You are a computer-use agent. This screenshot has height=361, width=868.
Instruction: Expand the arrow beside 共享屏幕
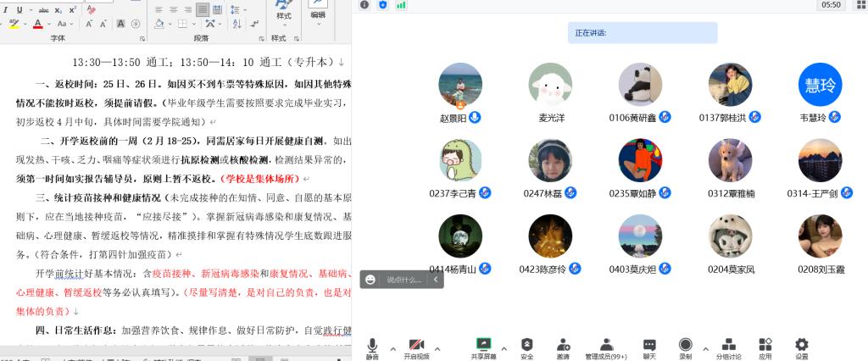504,347
